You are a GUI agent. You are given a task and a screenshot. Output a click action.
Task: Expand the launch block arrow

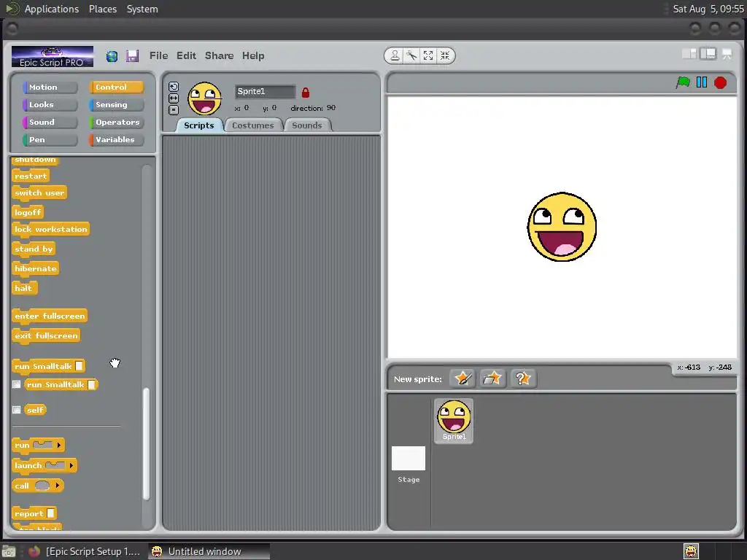pyautogui.click(x=71, y=465)
